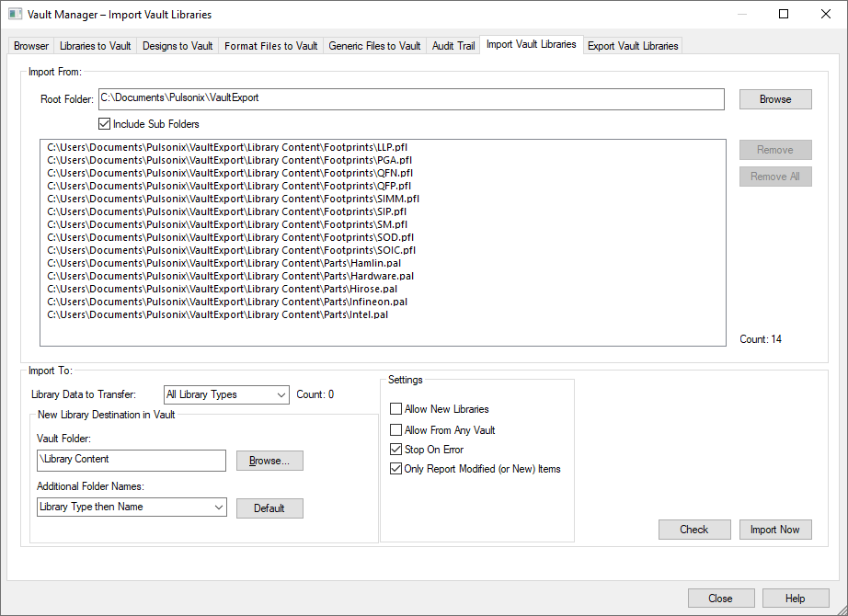This screenshot has width=848, height=616.
Task: Toggle Allow From Any Vault checkbox
Action: point(396,429)
